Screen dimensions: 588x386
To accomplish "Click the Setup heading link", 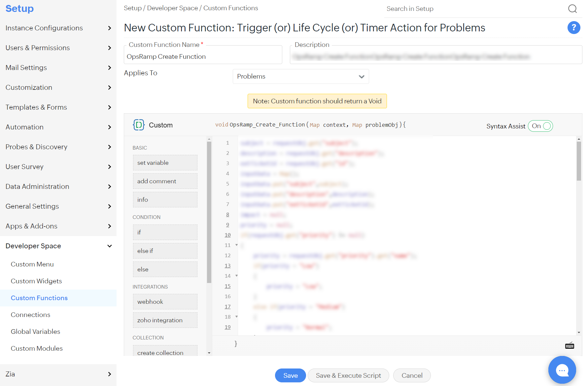I will (x=19, y=9).
